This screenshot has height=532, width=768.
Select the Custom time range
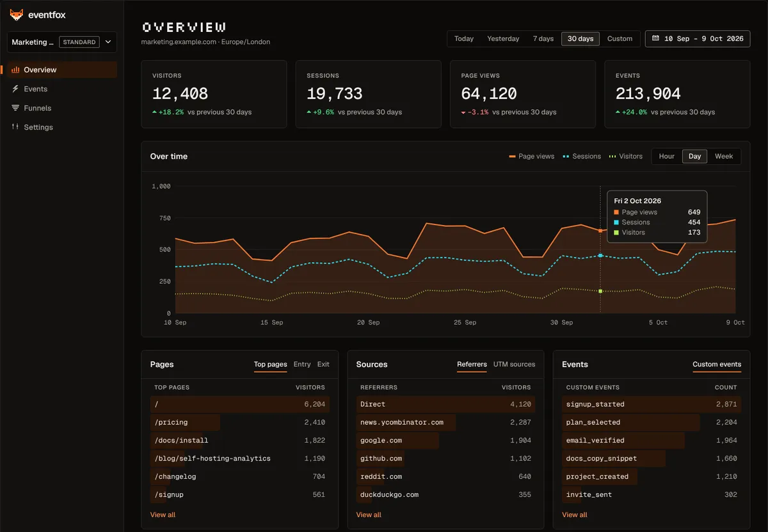point(620,38)
